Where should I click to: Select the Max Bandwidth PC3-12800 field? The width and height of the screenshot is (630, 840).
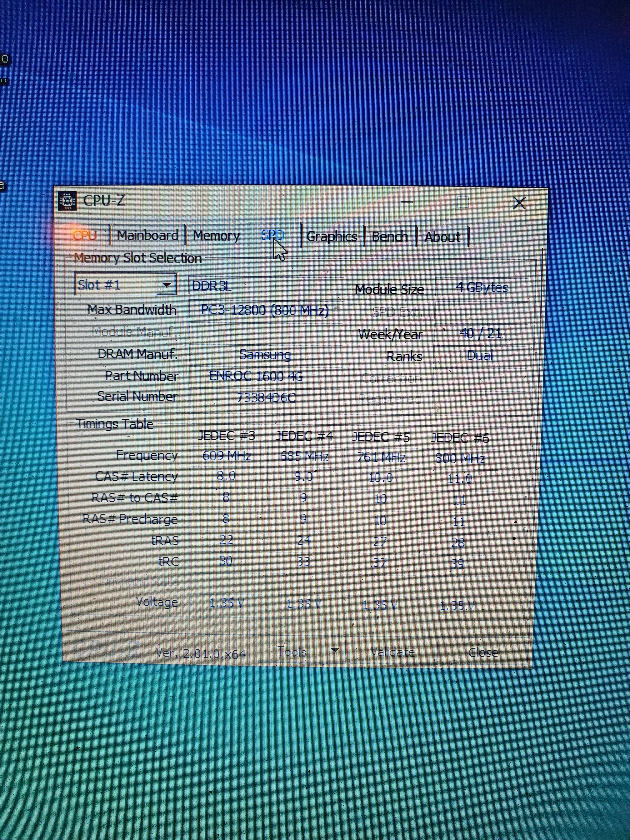point(265,310)
